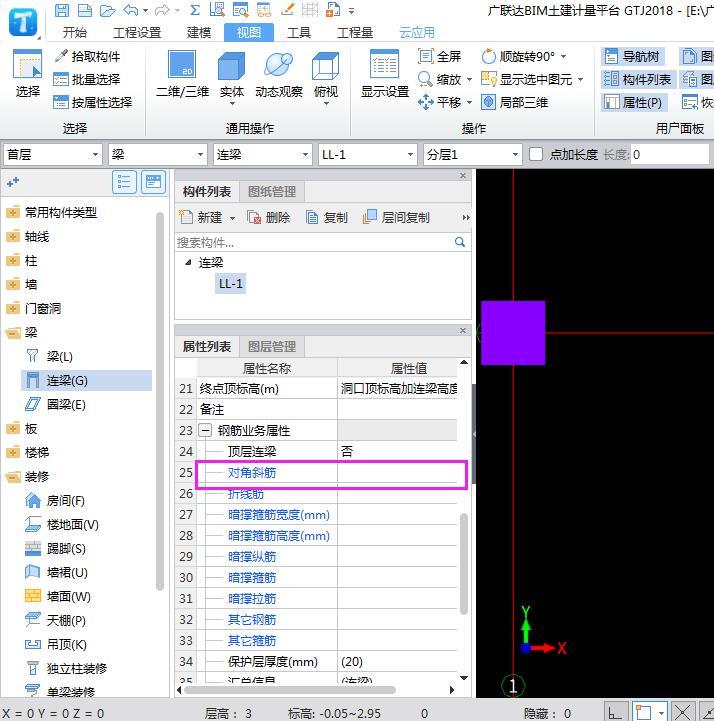
Task: Open the 工程量 ribbon tab
Action: (x=355, y=32)
